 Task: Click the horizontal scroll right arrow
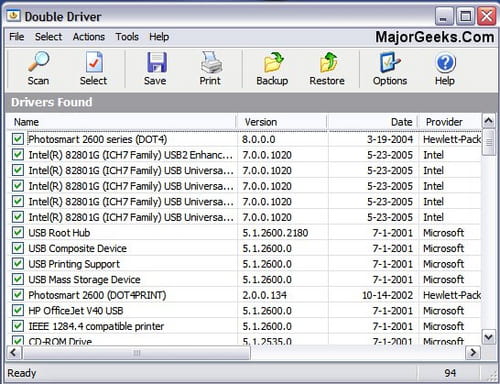473,352
